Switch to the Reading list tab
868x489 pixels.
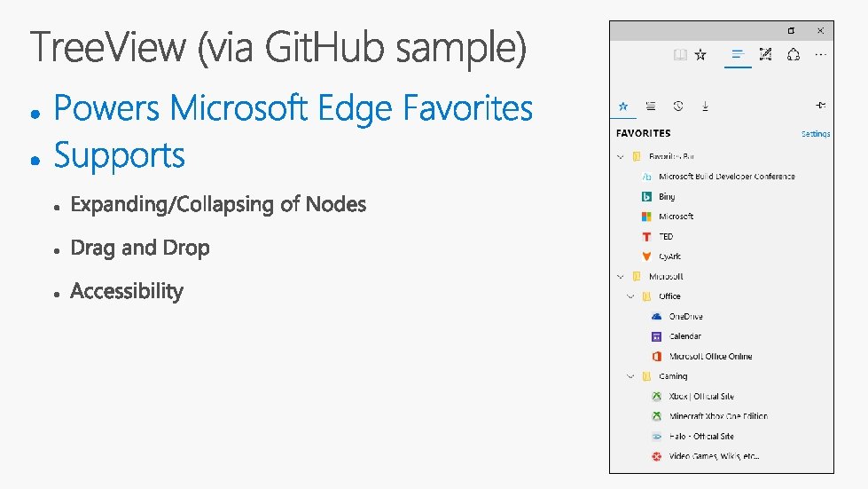(x=651, y=106)
